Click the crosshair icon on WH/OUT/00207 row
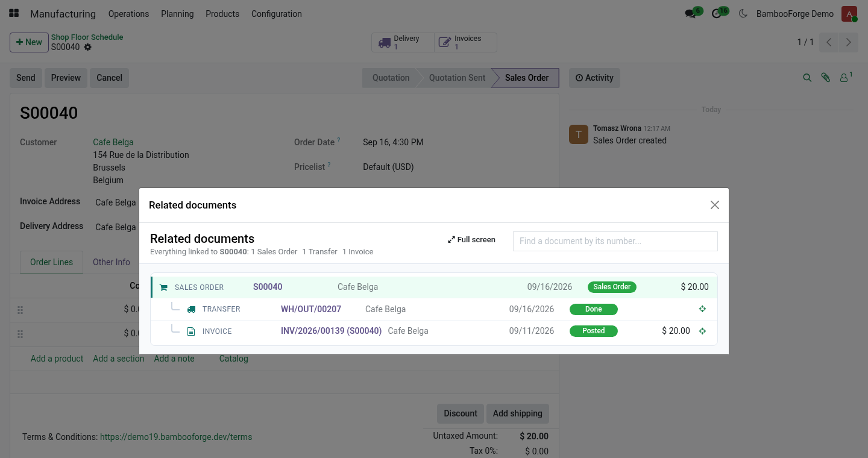 click(702, 309)
